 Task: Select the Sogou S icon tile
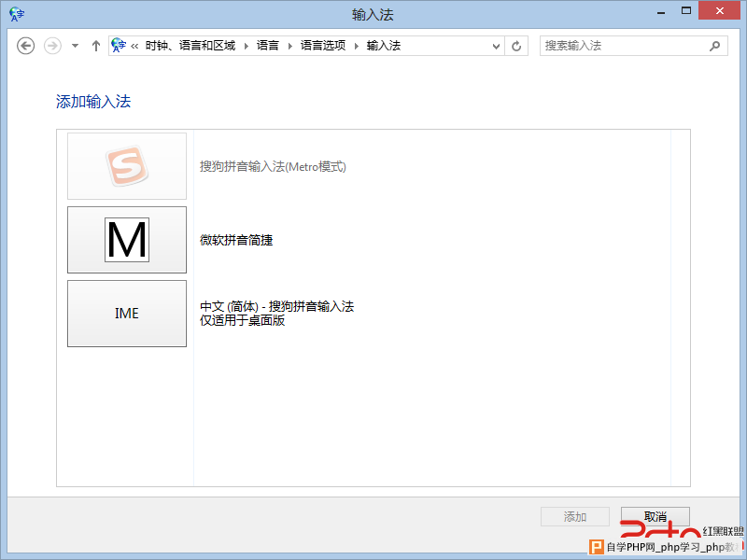point(127,166)
